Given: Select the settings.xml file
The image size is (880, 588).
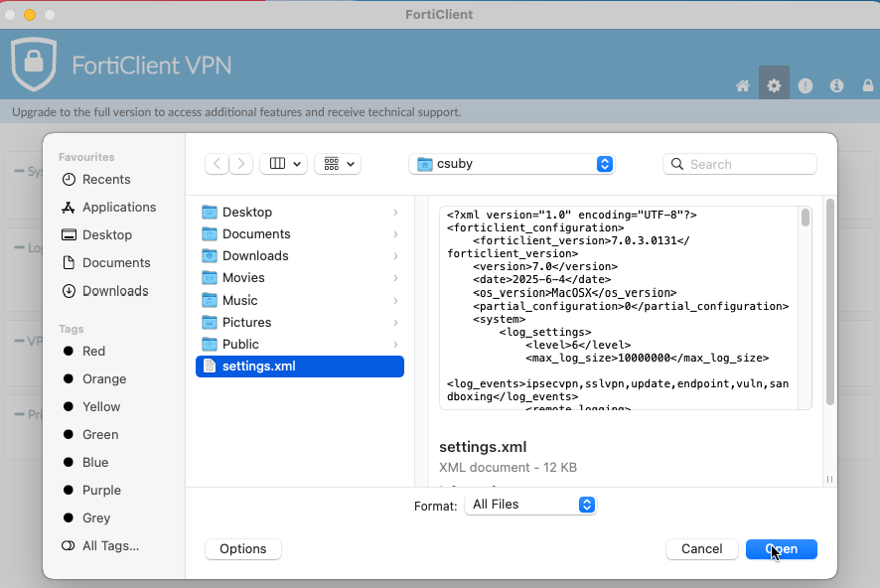Looking at the screenshot, I should [x=300, y=367].
